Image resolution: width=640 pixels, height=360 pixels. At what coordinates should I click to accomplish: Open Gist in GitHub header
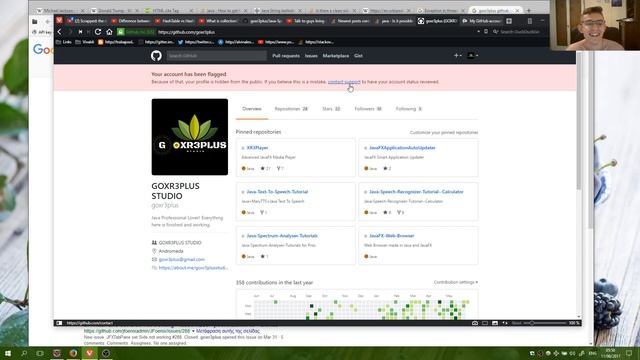point(358,56)
